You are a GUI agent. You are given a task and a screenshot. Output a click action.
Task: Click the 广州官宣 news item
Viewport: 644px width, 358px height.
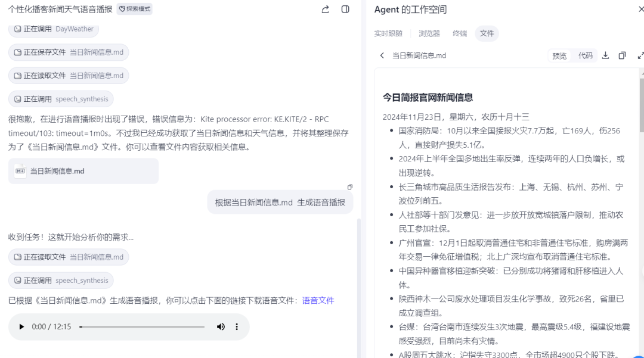pos(513,250)
